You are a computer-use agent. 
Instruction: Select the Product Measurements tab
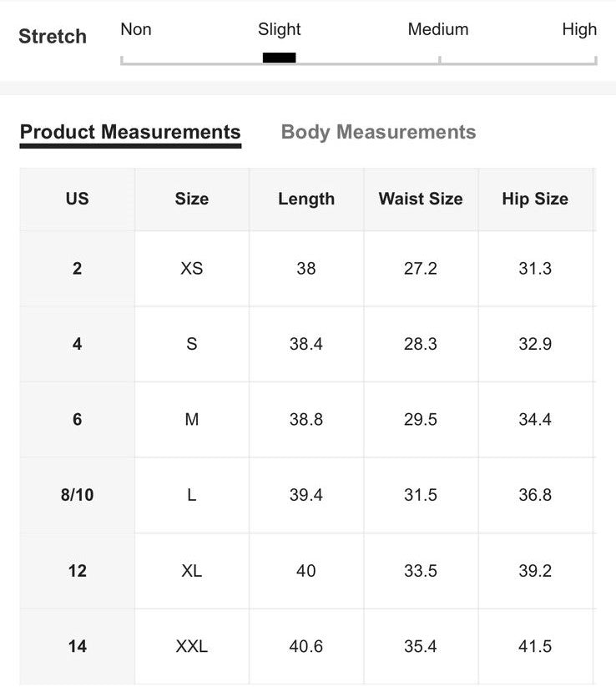129,132
